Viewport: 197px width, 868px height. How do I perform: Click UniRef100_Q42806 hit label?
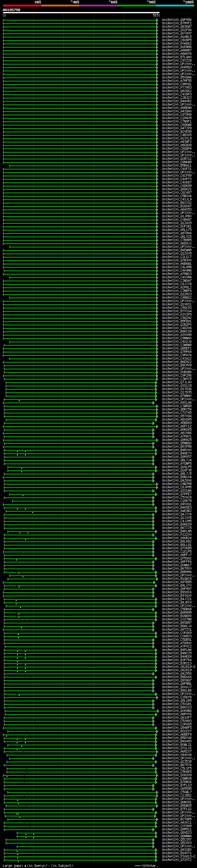coord(177,481)
